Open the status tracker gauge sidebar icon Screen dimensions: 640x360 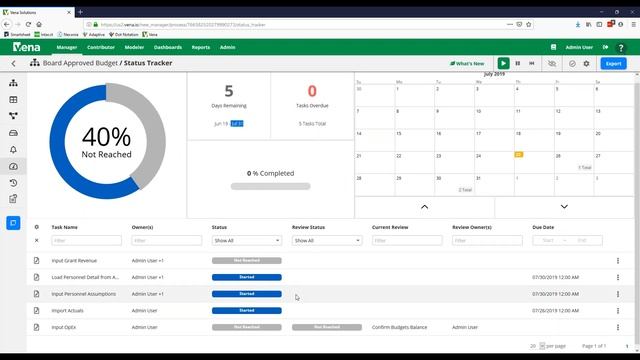click(x=13, y=166)
